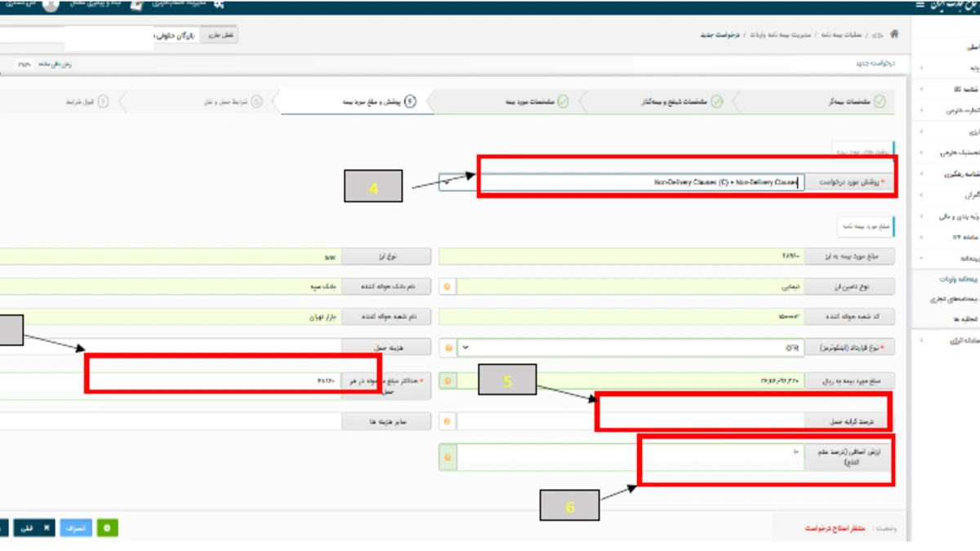The height and width of the screenshot is (551, 980).
Task: Click the user avatar in the top bar
Action: [51, 6]
